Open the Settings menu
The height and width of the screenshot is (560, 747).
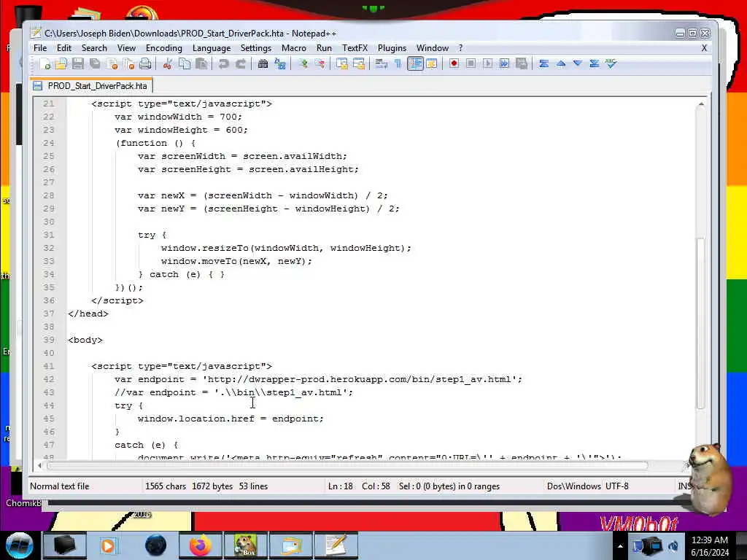click(256, 48)
